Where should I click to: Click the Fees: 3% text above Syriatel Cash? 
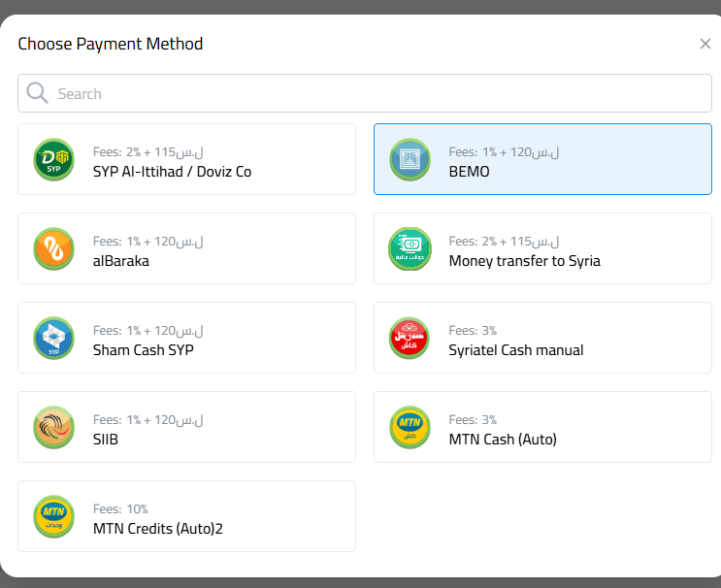coord(473,331)
